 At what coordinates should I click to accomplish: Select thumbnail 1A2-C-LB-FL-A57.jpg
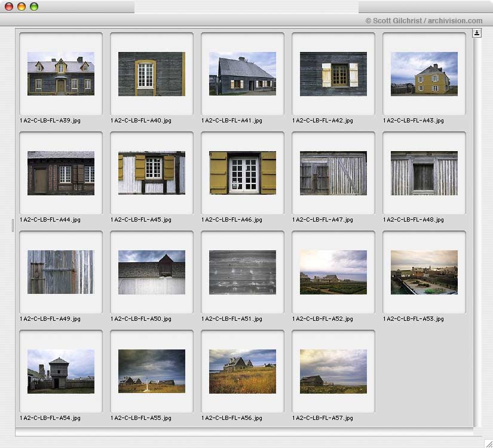point(333,372)
